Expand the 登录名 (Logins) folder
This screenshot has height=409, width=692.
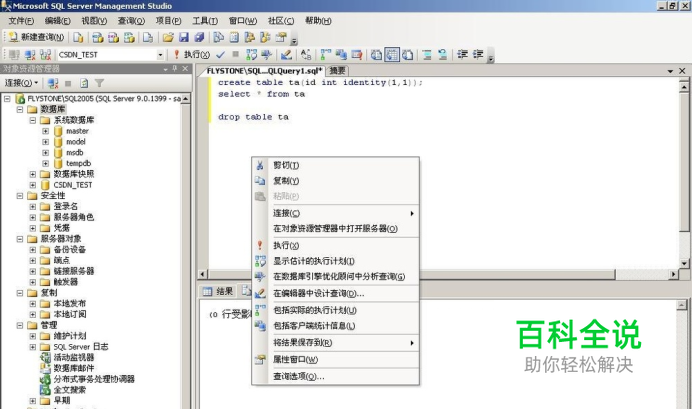pos(33,206)
